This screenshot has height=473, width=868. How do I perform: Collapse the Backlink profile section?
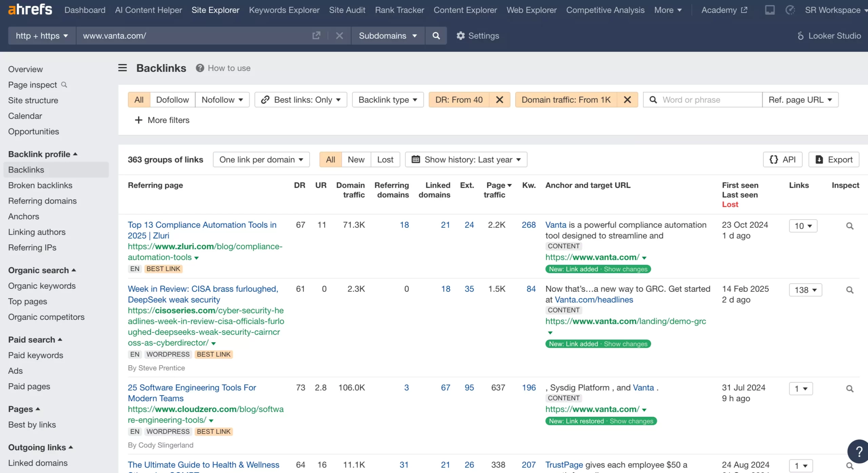coord(43,154)
